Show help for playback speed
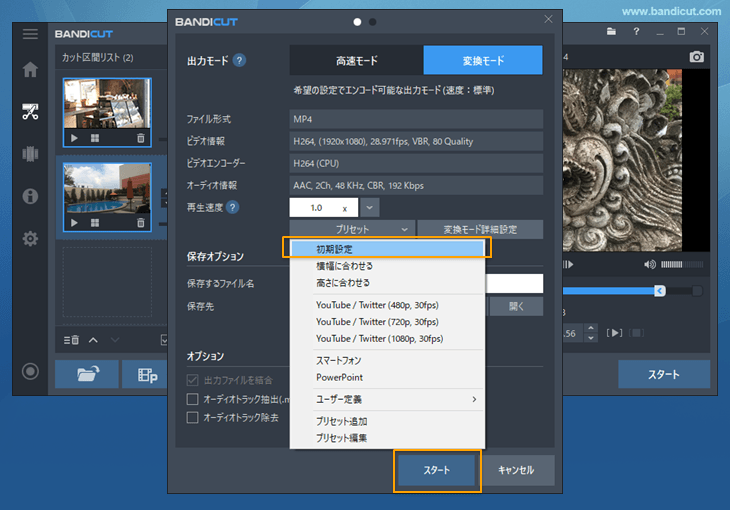The image size is (730, 510). pos(232,207)
